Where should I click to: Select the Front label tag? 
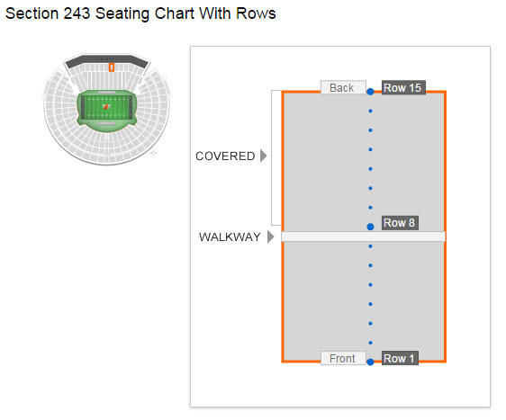[x=343, y=358]
